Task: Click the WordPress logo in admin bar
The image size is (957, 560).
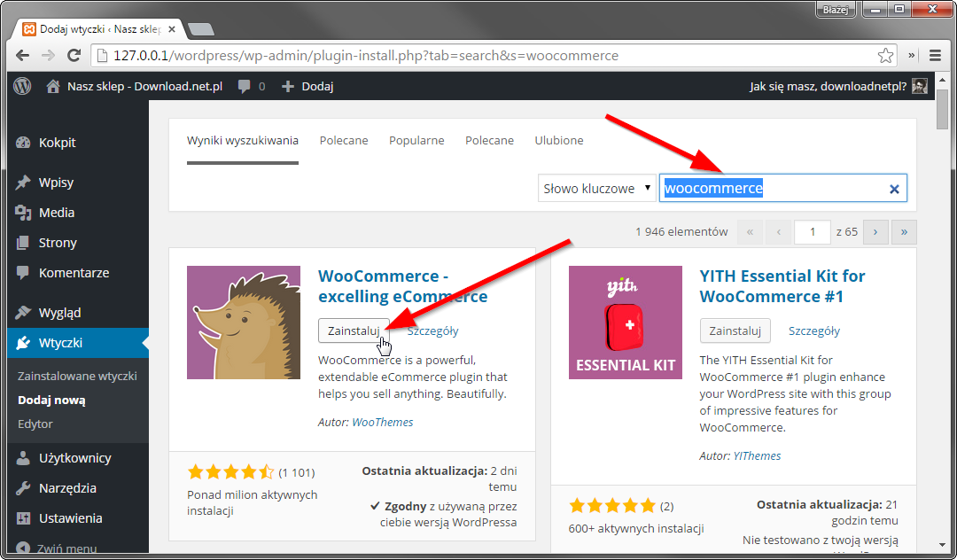Action: tap(22, 86)
